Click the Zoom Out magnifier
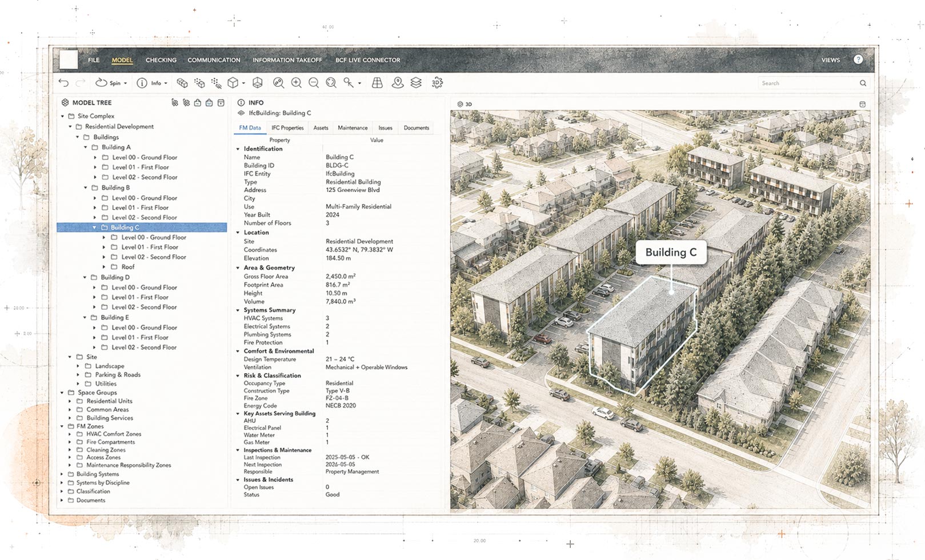 [314, 83]
